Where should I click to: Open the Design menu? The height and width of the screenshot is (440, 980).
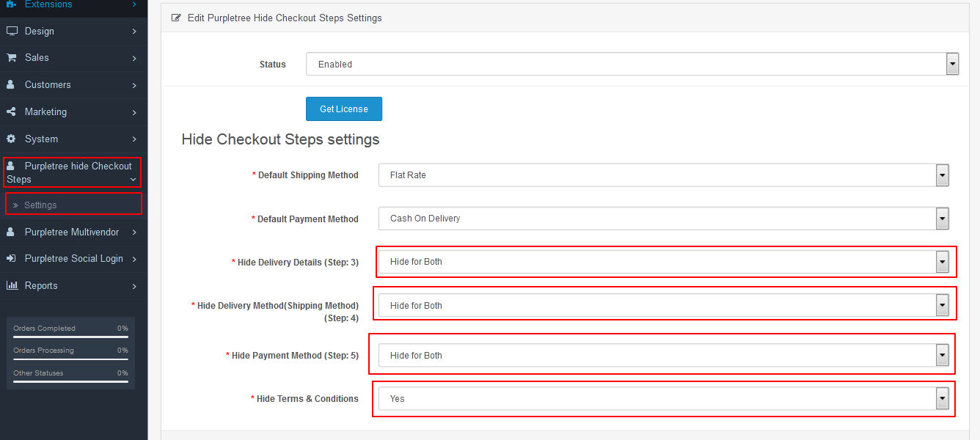(73, 32)
